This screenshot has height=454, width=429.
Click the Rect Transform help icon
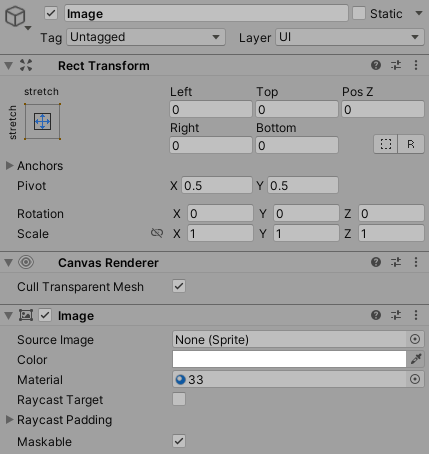376,65
